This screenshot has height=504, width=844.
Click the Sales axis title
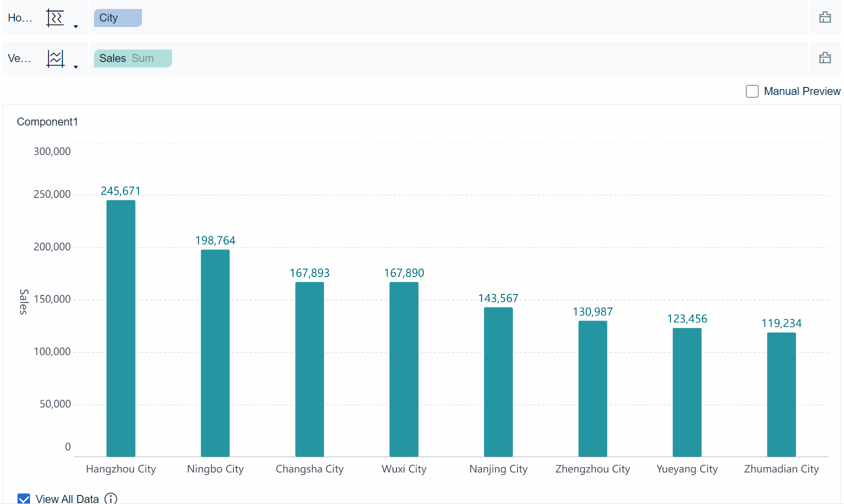23,301
